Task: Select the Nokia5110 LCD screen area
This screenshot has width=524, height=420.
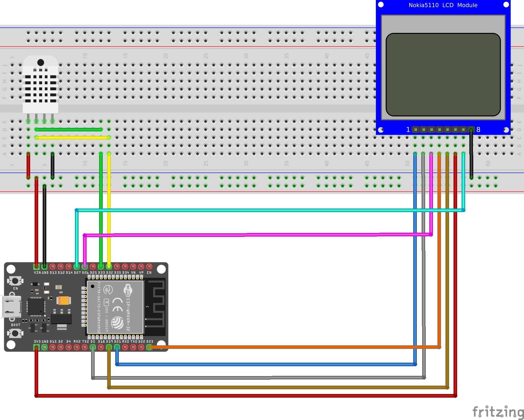Action: tap(443, 74)
